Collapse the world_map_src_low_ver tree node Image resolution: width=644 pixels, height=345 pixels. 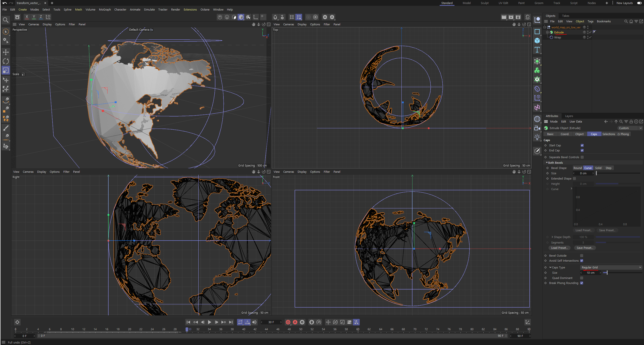[x=545, y=27]
